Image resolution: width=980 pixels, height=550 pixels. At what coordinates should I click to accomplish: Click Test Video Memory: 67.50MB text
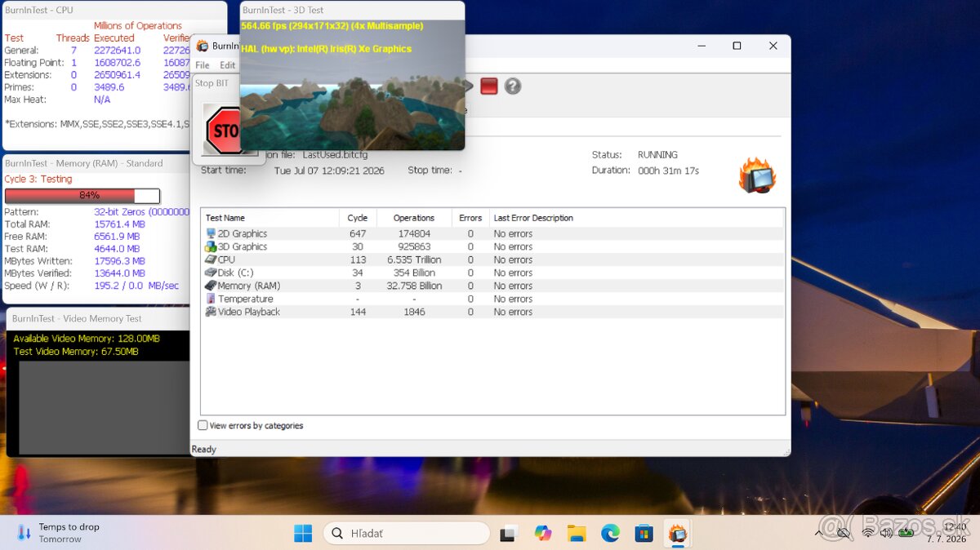(76, 352)
